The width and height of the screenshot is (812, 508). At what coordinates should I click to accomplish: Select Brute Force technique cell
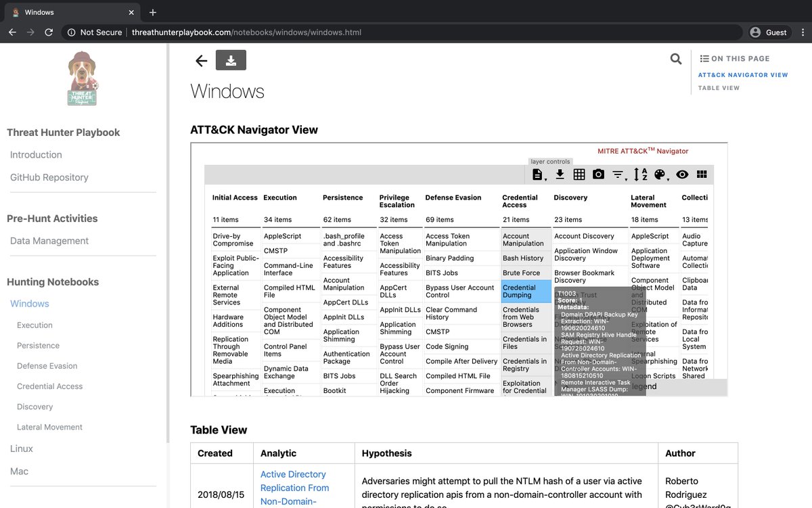[526, 273]
